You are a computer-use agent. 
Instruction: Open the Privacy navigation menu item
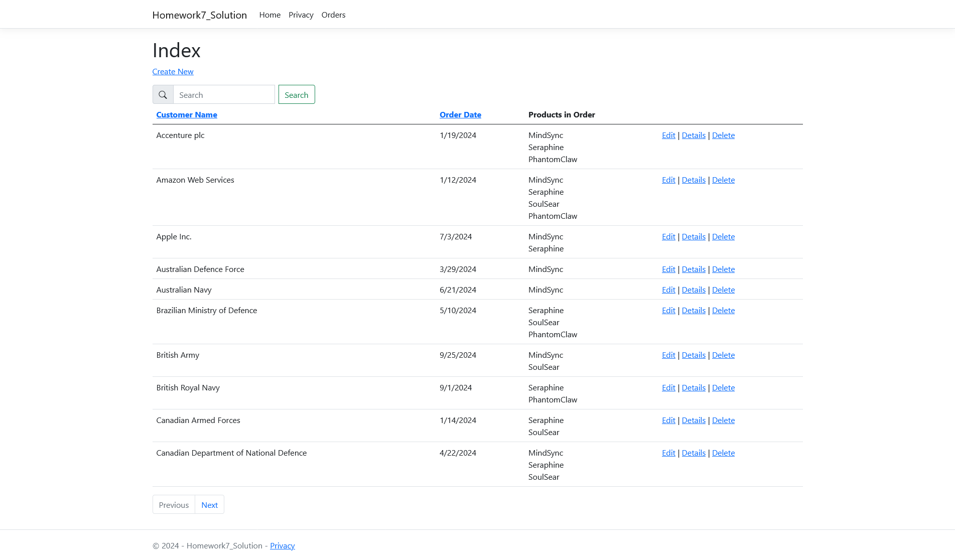coord(301,15)
